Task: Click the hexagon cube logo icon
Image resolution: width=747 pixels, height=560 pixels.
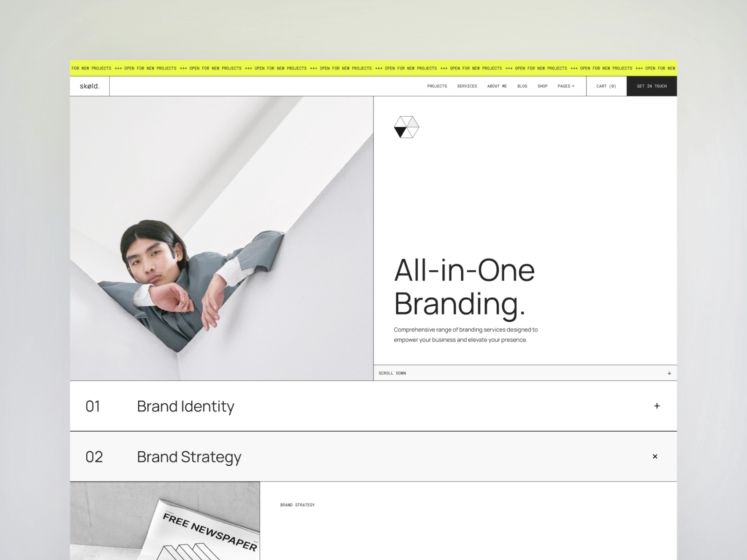Action: coord(406,127)
